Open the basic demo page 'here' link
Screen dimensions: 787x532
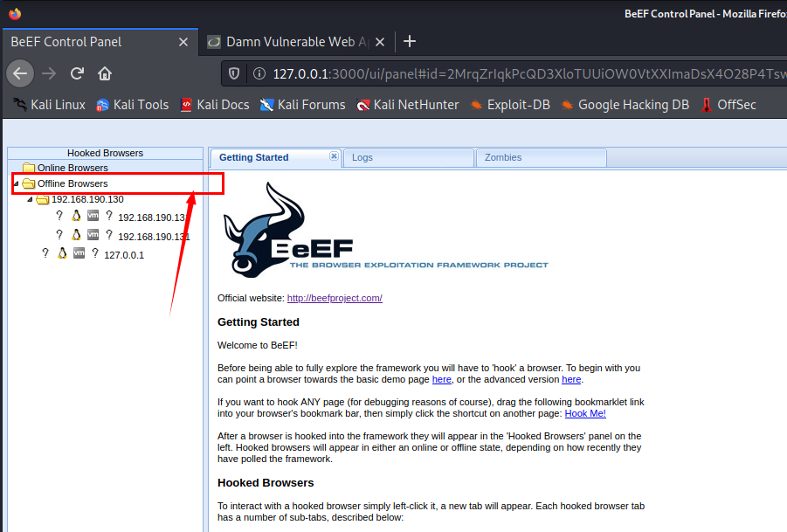(x=442, y=379)
